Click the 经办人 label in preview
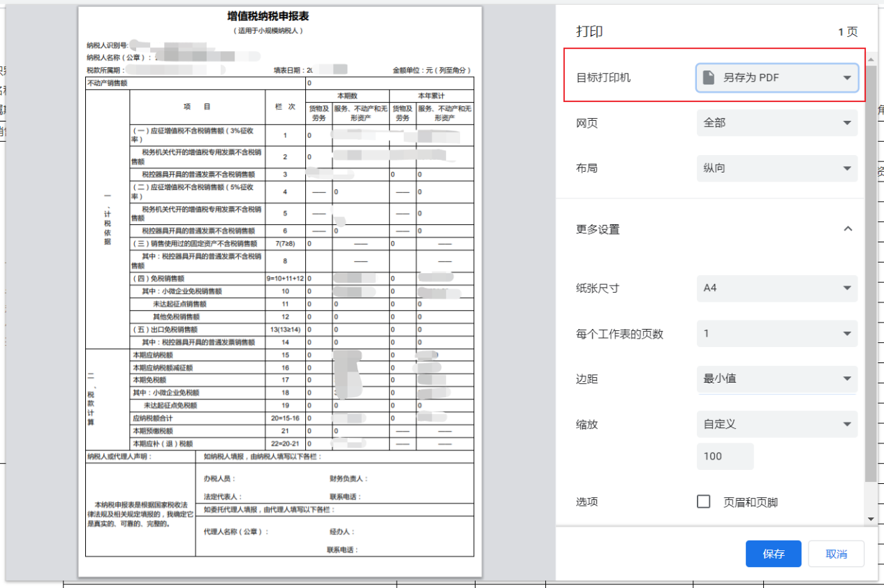The height and width of the screenshot is (588, 884). tap(341, 532)
